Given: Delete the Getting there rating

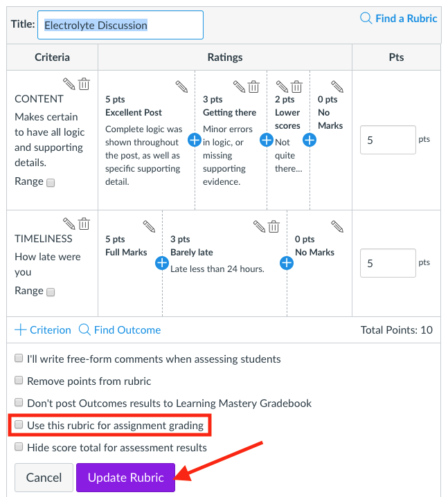Looking at the screenshot, I should [x=254, y=87].
